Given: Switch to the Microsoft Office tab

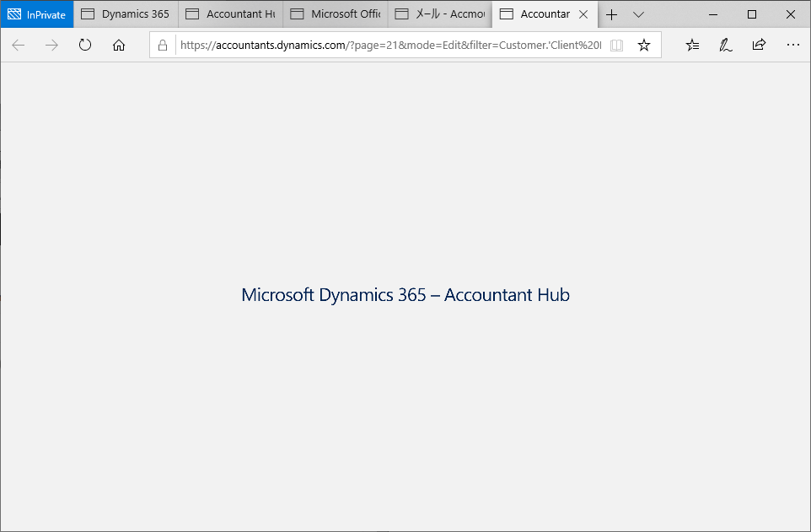Looking at the screenshot, I should point(336,14).
